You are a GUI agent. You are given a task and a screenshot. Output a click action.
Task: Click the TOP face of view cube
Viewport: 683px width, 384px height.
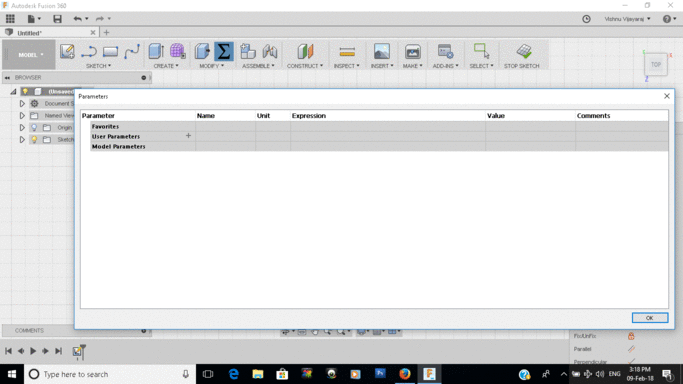pos(656,64)
